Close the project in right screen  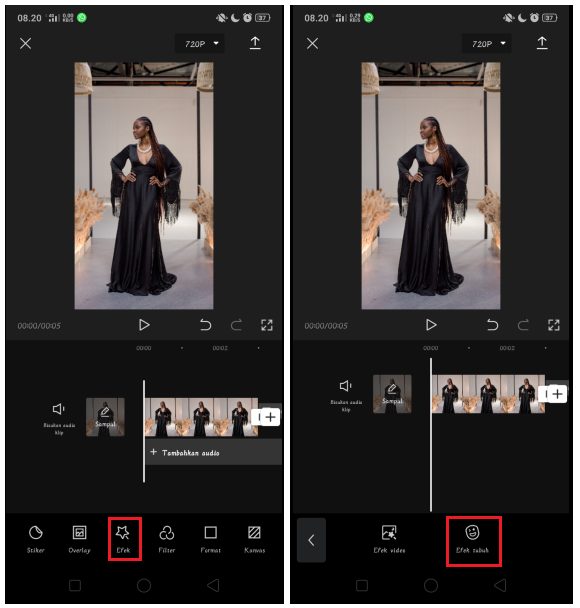coord(312,43)
